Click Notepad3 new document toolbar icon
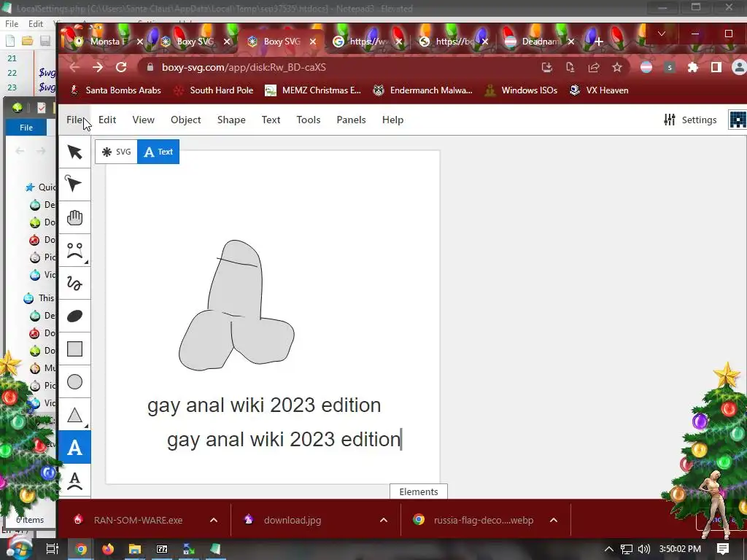 pyautogui.click(x=10, y=41)
